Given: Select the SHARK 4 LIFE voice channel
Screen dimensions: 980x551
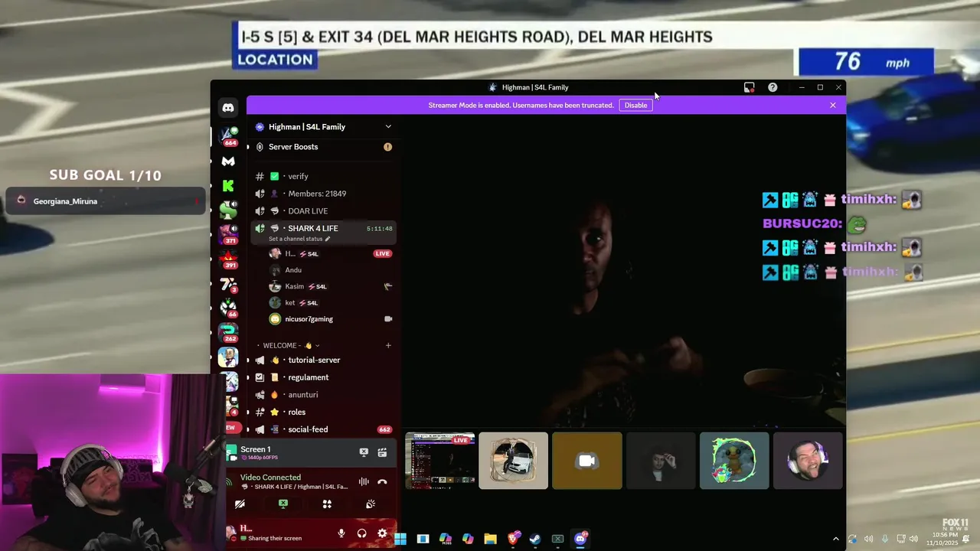Looking at the screenshot, I should [x=323, y=228].
